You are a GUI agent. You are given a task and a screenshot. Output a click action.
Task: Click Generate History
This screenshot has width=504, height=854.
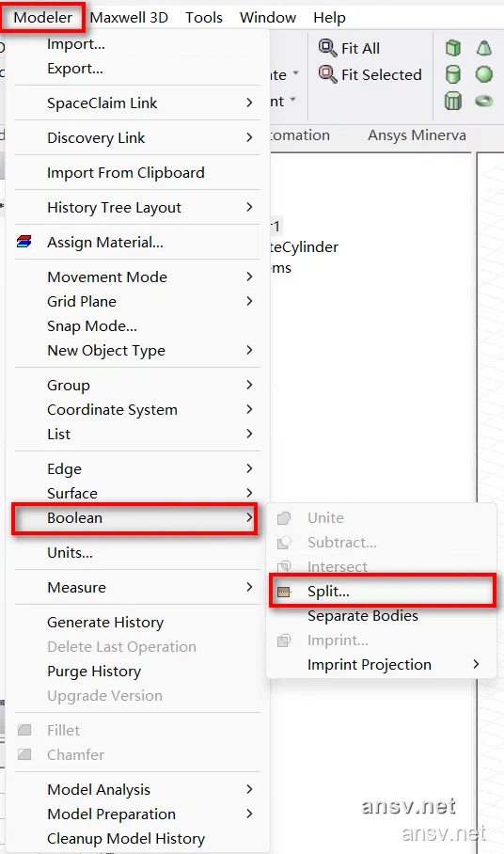click(105, 622)
